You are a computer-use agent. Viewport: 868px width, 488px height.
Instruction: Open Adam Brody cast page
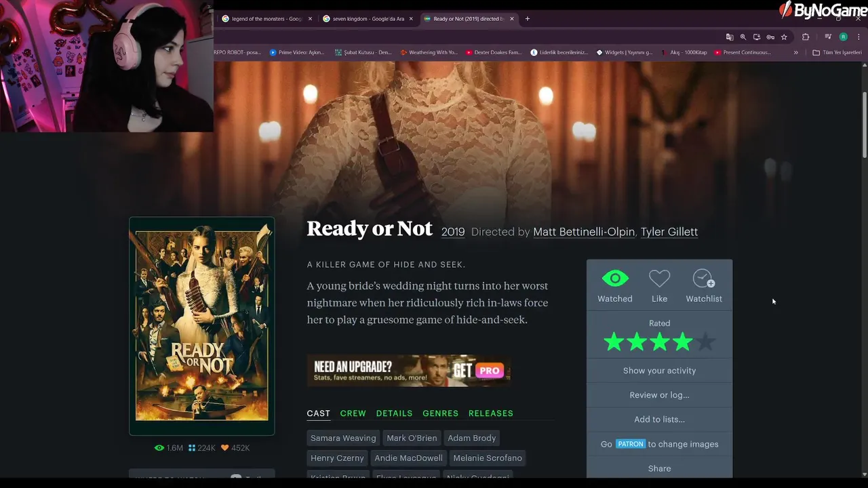(471, 439)
